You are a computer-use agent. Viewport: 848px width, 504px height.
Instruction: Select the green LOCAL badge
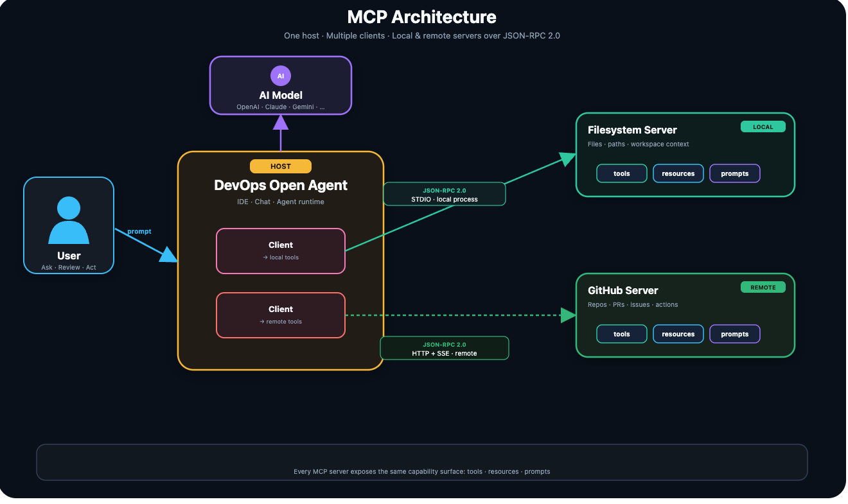click(763, 127)
